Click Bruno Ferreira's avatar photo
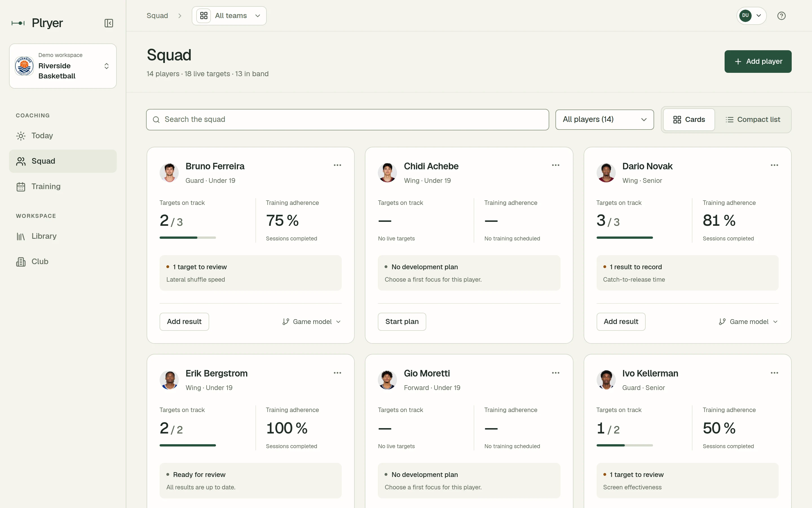This screenshot has height=508, width=812. pyautogui.click(x=169, y=173)
